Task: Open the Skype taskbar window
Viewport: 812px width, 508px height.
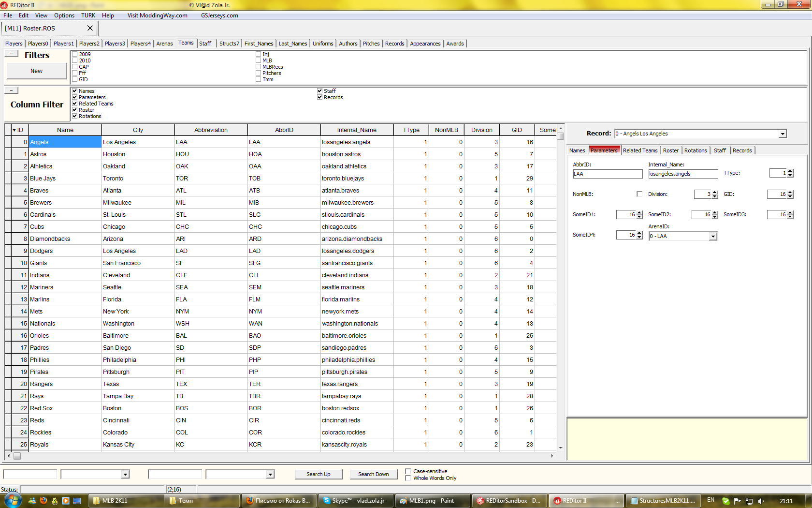Action: click(355, 501)
